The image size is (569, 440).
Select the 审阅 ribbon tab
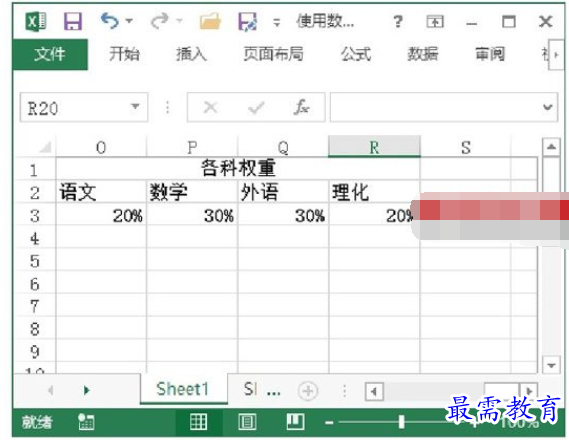(490, 54)
